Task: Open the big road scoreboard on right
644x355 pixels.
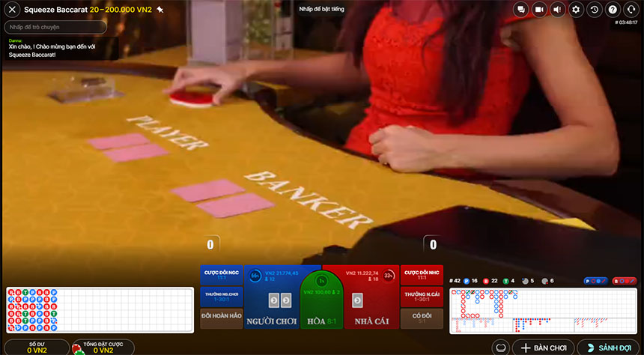Action: [544, 311]
